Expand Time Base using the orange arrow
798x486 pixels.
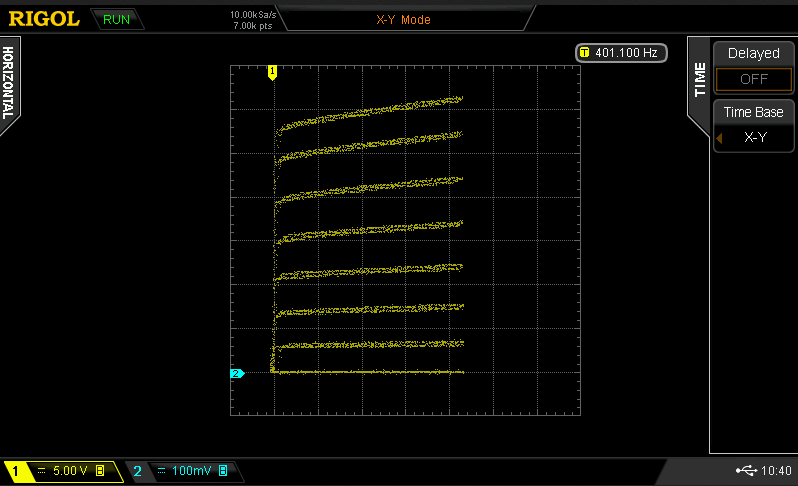(x=719, y=137)
